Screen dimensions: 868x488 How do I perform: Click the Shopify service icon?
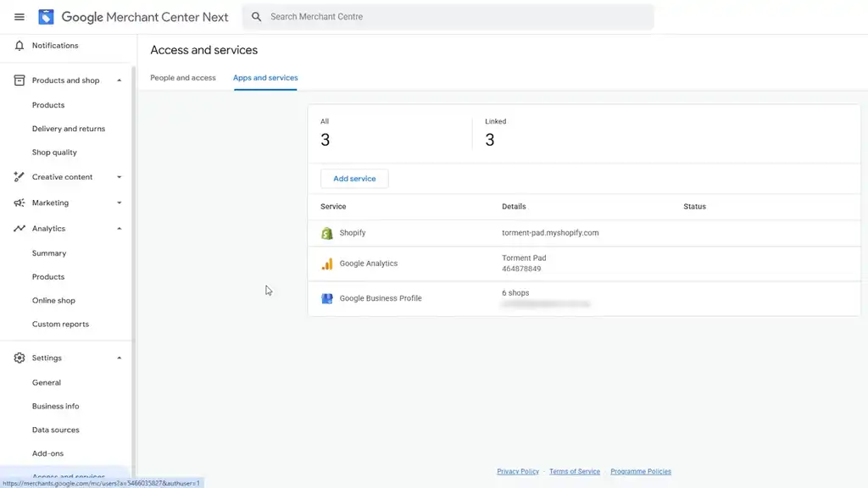(x=327, y=233)
